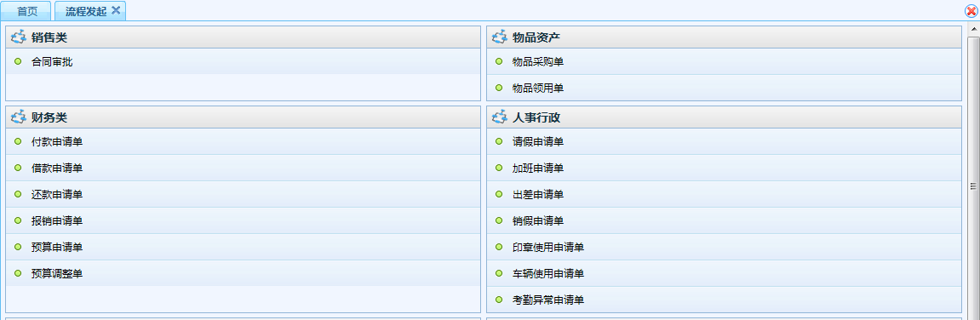Click the green bullet next to 合同审批

18,61
